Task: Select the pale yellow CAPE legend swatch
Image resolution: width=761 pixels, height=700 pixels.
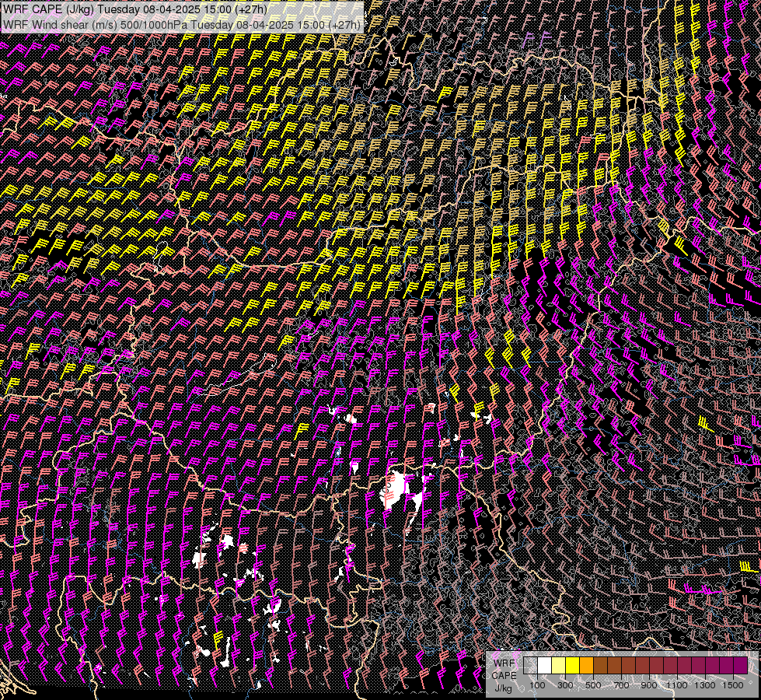Action: pyautogui.click(x=559, y=666)
